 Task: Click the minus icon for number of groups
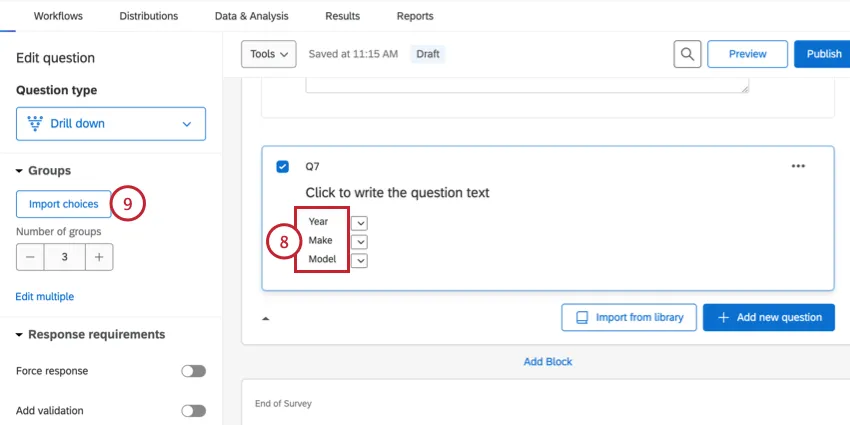31,257
